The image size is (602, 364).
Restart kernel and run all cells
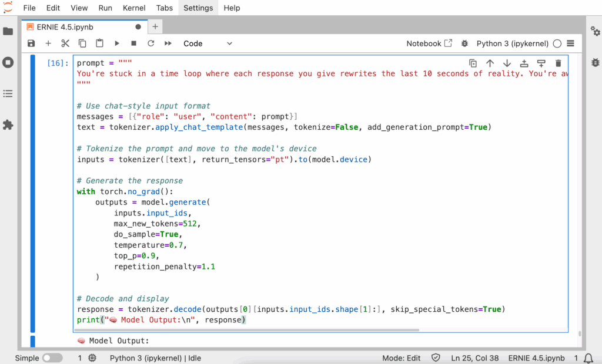click(x=168, y=43)
